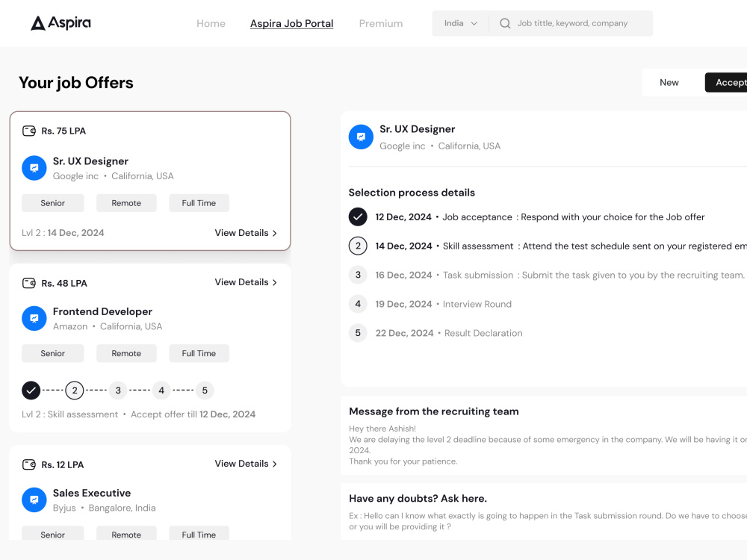
Task: Click Full Time tag on Frontend Developer card
Action: [x=199, y=353]
